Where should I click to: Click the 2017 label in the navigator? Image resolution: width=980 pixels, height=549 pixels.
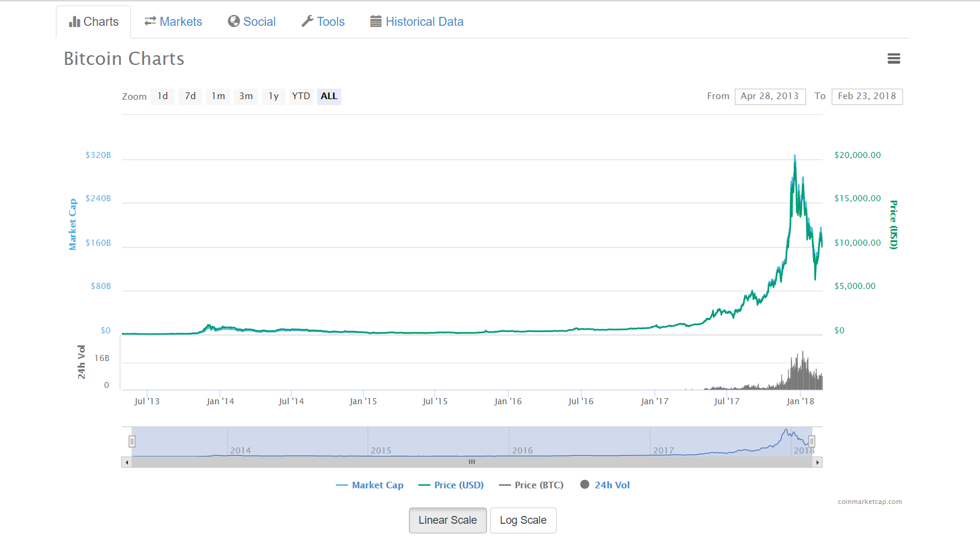[x=664, y=450]
